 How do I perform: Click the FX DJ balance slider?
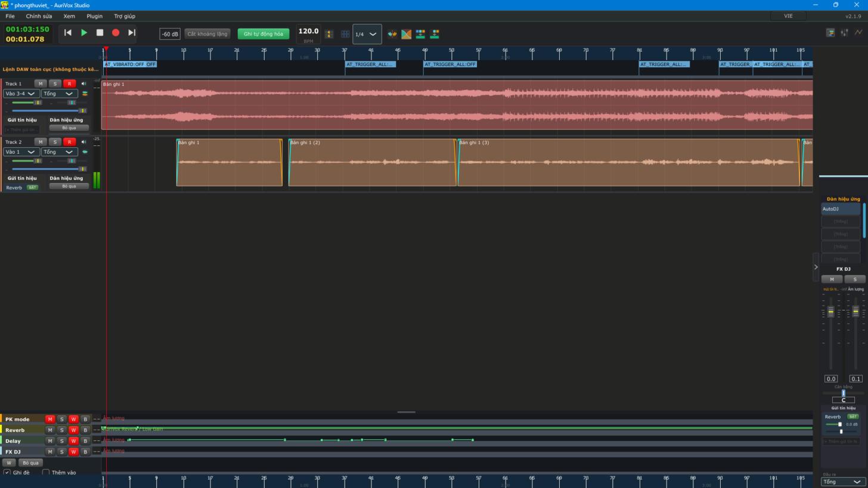point(843,393)
